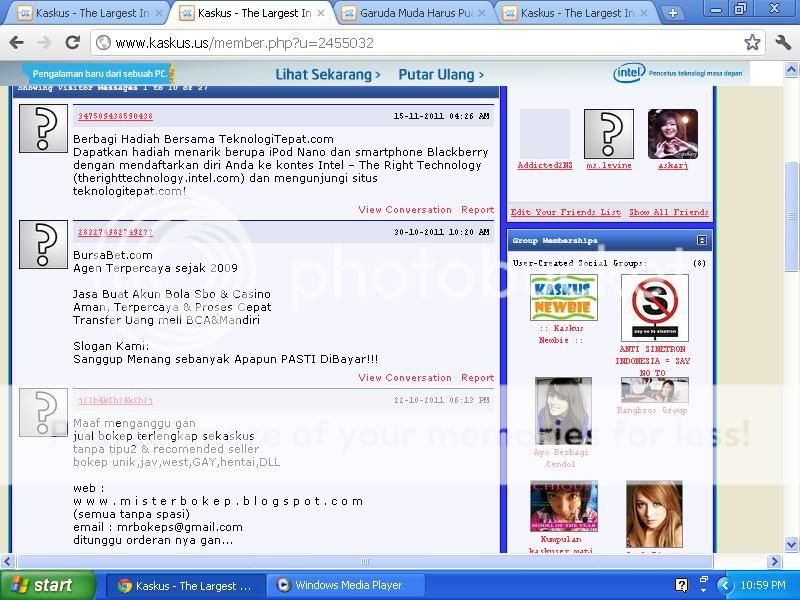Switch to the leftmost Kaskus tab
The width and height of the screenshot is (800, 600).
pyautogui.click(x=87, y=13)
